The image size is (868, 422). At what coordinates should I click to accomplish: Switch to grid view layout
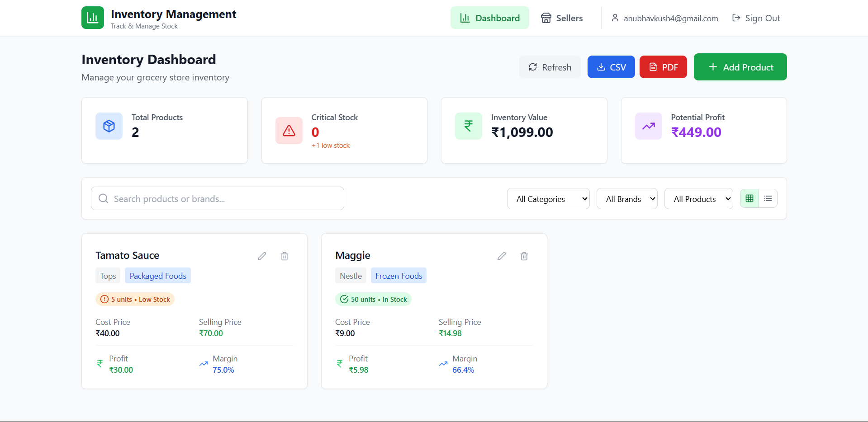(x=749, y=198)
